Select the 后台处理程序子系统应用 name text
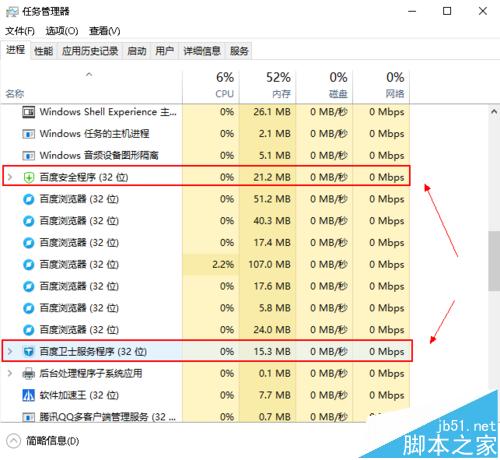Viewport: 500px width, 460px height. point(91,373)
